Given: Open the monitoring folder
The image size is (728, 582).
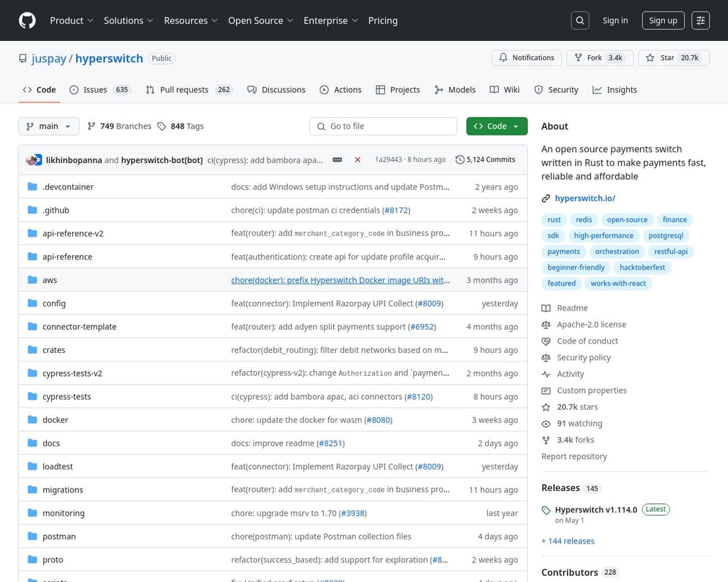Looking at the screenshot, I should [63, 513].
